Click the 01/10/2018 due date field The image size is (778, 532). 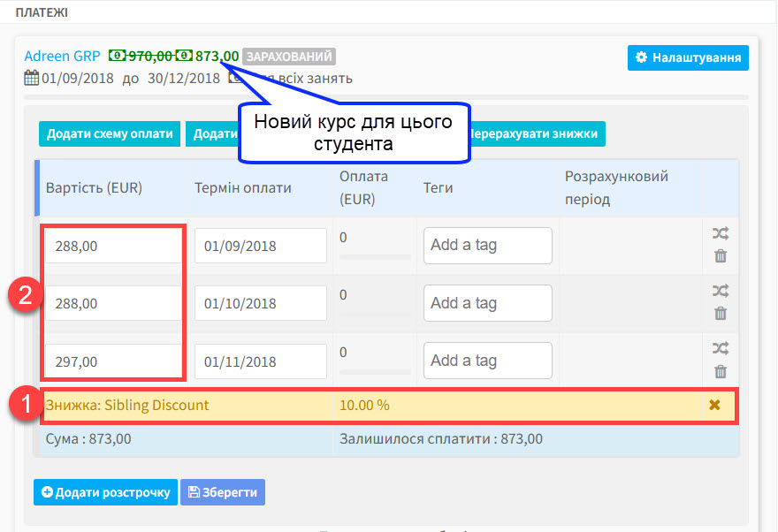261,303
